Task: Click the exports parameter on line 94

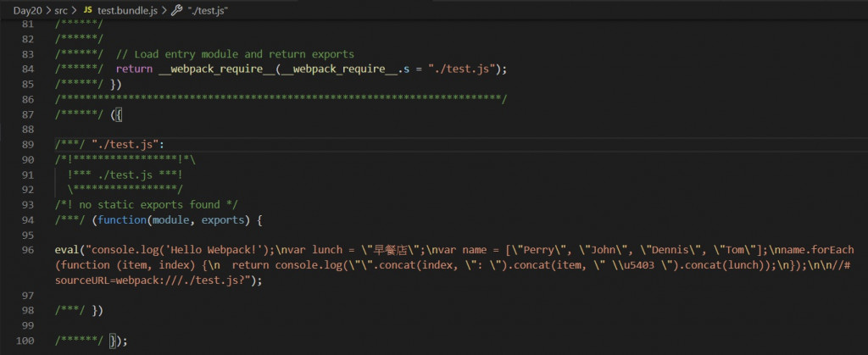Action: coord(223,220)
